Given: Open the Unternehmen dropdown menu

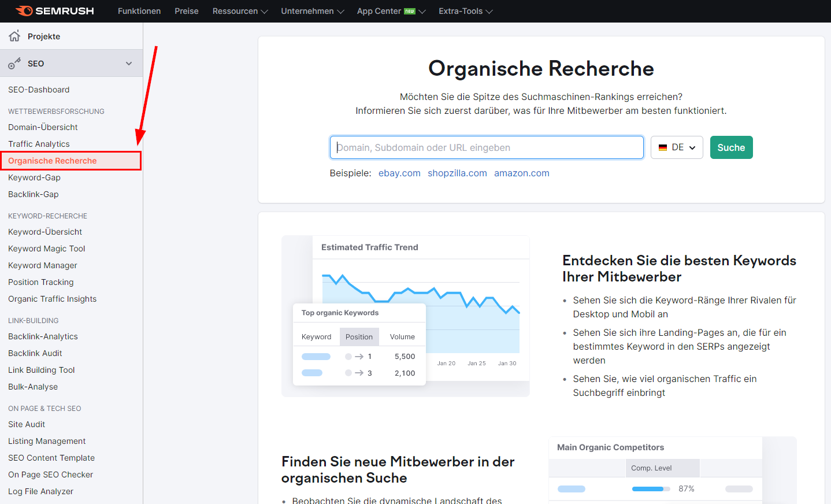Looking at the screenshot, I should point(312,11).
